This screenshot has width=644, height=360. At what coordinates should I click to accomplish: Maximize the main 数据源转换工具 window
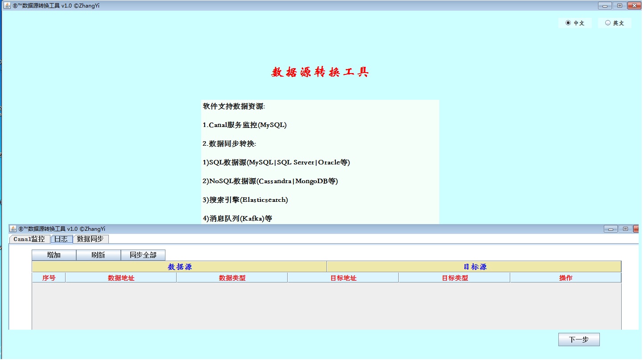[619, 6]
